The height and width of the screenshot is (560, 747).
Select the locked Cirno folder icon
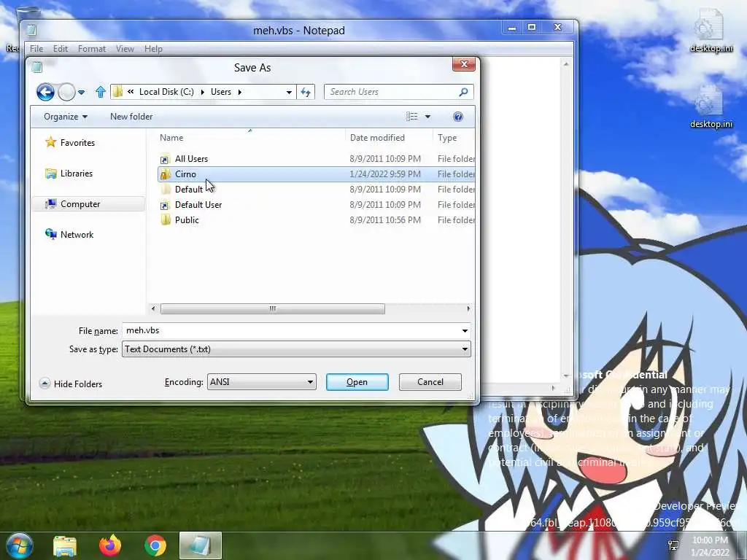(165, 174)
